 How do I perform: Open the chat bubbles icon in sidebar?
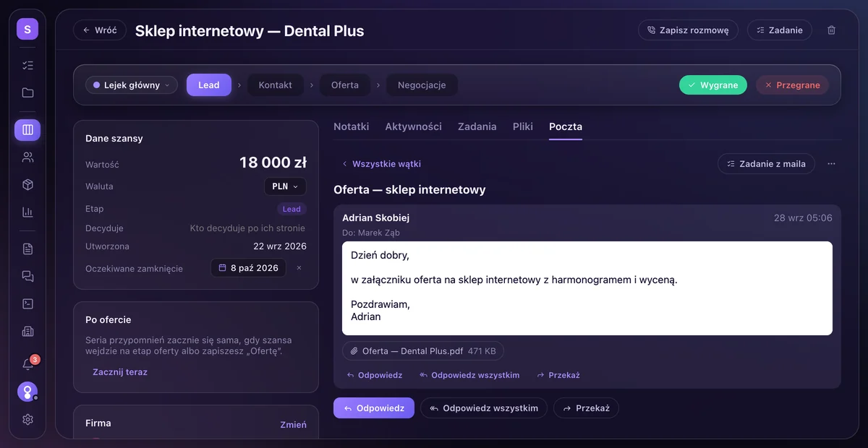tap(27, 276)
